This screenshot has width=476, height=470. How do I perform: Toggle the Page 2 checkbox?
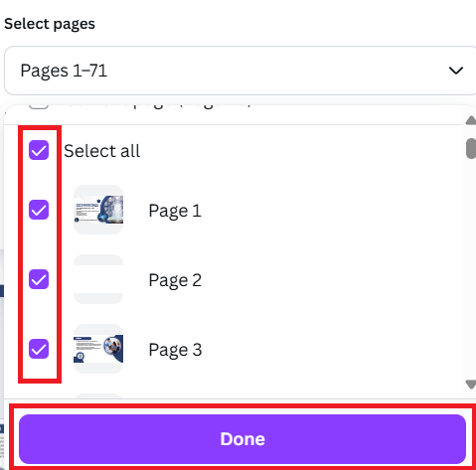tap(39, 279)
